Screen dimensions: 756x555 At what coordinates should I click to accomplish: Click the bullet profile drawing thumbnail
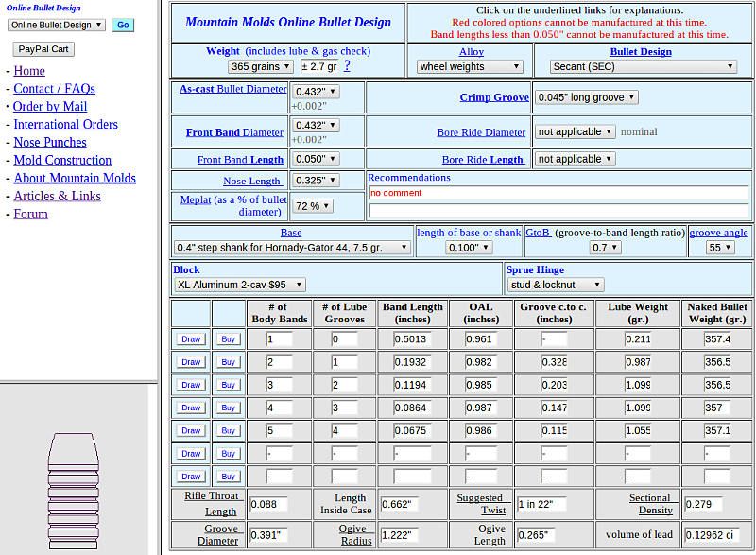pos(74,491)
